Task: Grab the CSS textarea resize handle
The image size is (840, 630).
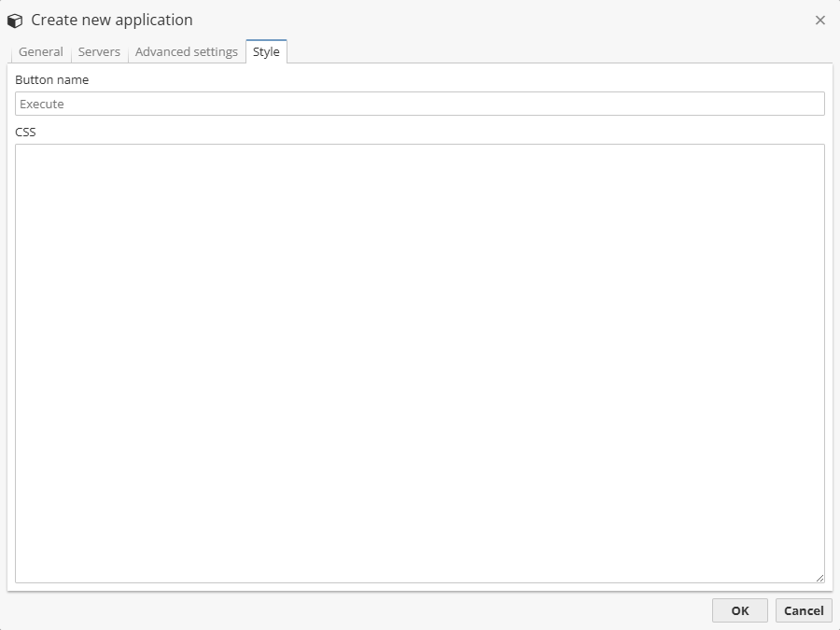Action: coord(819,578)
